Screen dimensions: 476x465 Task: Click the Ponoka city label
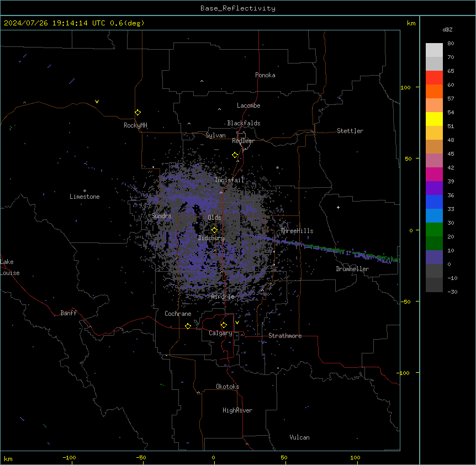click(x=265, y=75)
